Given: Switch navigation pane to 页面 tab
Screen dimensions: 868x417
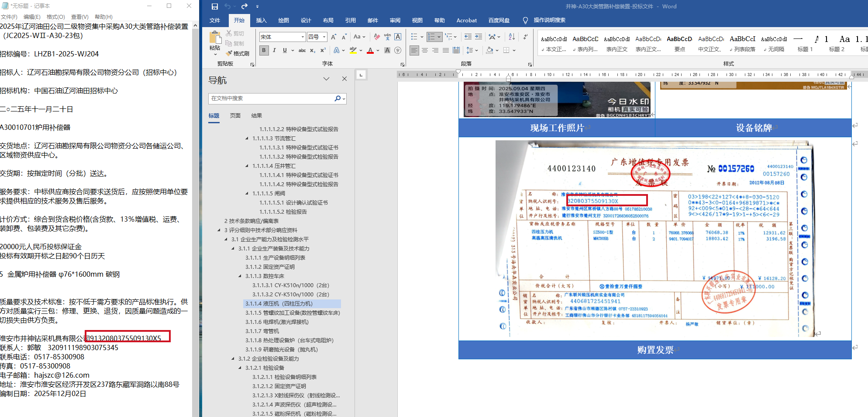Looking at the screenshot, I should pos(235,116).
